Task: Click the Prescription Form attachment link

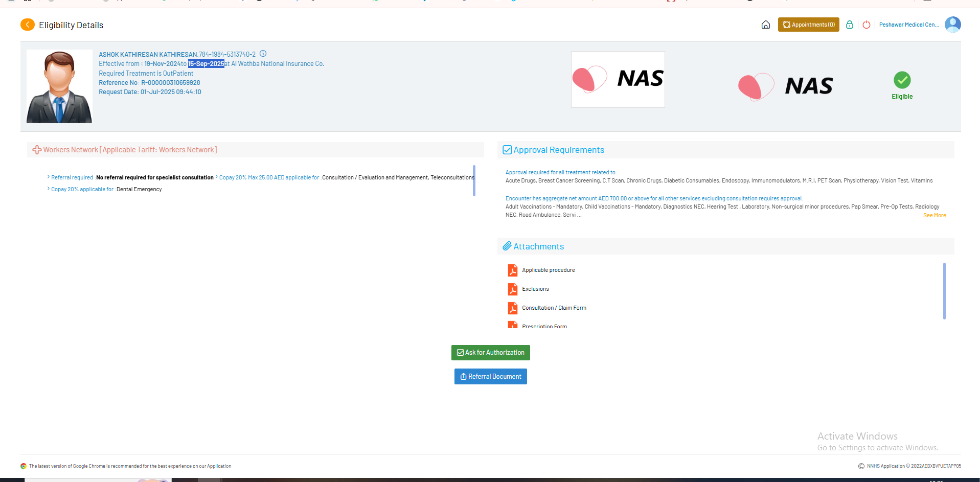Action: 544,326
